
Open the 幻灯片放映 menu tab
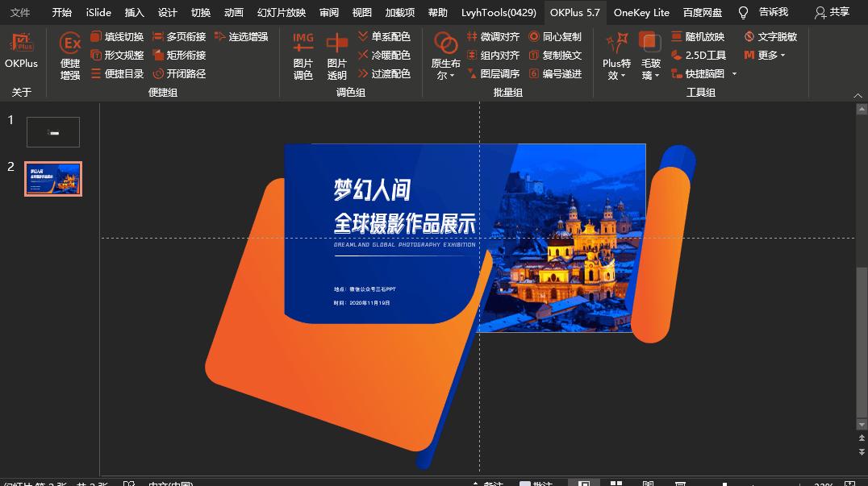pyautogui.click(x=282, y=13)
